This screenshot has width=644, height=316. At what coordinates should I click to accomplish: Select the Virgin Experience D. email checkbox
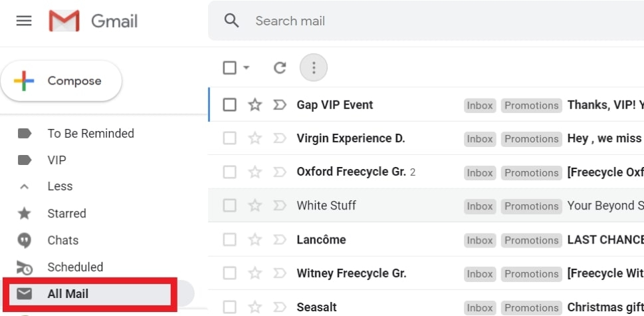[229, 138]
